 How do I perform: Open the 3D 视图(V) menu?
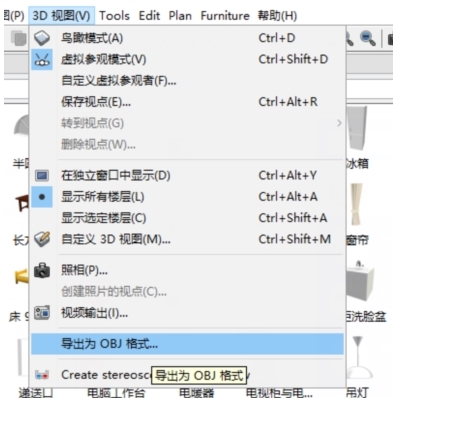(x=61, y=16)
